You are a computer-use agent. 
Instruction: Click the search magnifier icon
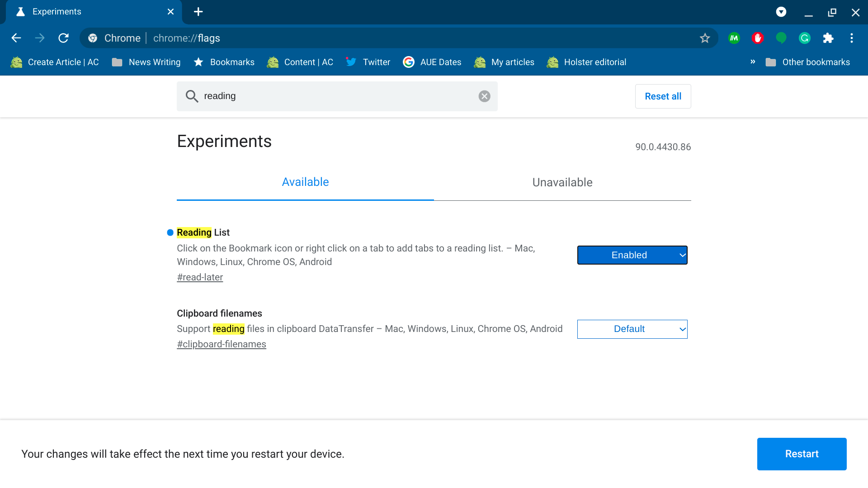point(192,96)
